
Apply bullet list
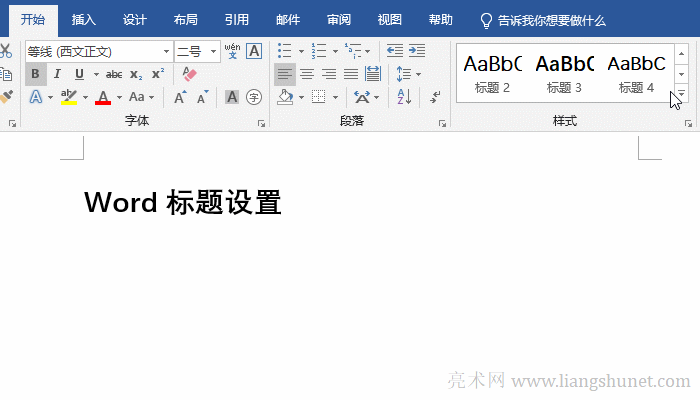click(284, 51)
